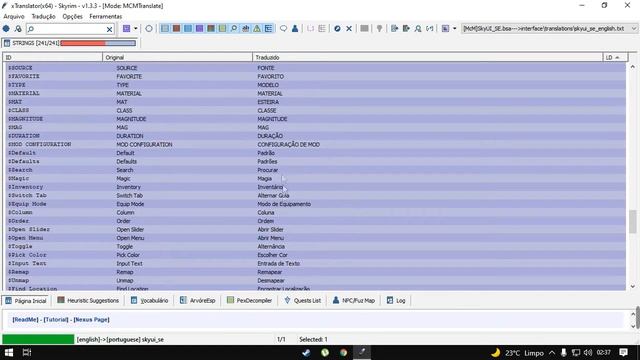Open the Arquivo menu
640x360 pixels.
[x=14, y=16]
